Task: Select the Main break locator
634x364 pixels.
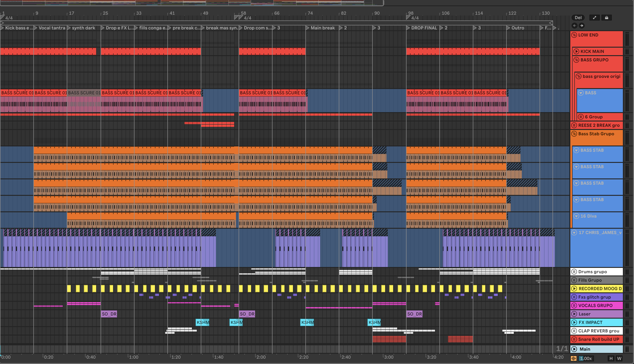Action: (322, 28)
